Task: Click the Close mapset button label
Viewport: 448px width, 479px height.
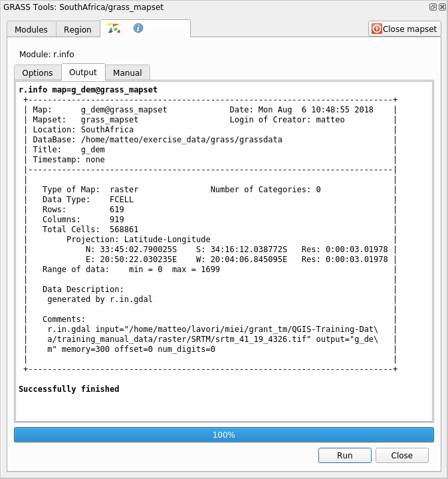Action: 410,29
